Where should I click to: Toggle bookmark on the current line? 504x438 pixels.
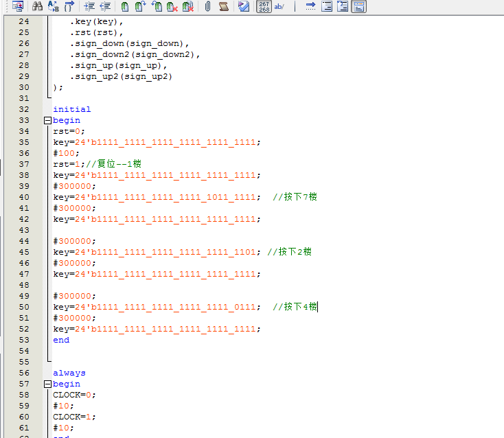pos(124,7)
